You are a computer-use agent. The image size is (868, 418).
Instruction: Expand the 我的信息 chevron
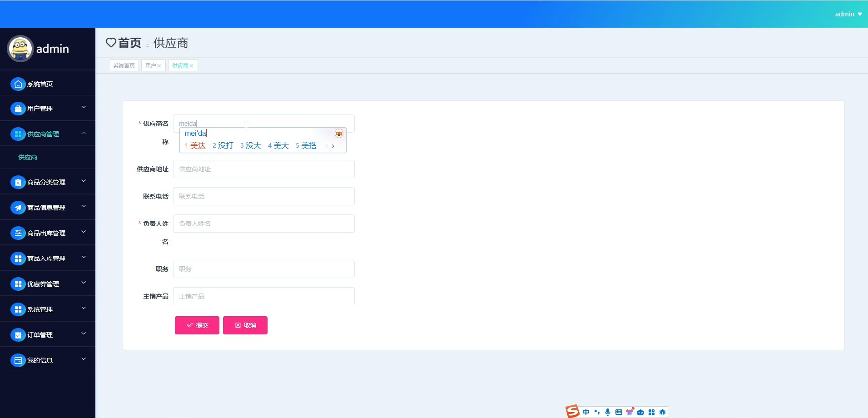click(x=84, y=359)
